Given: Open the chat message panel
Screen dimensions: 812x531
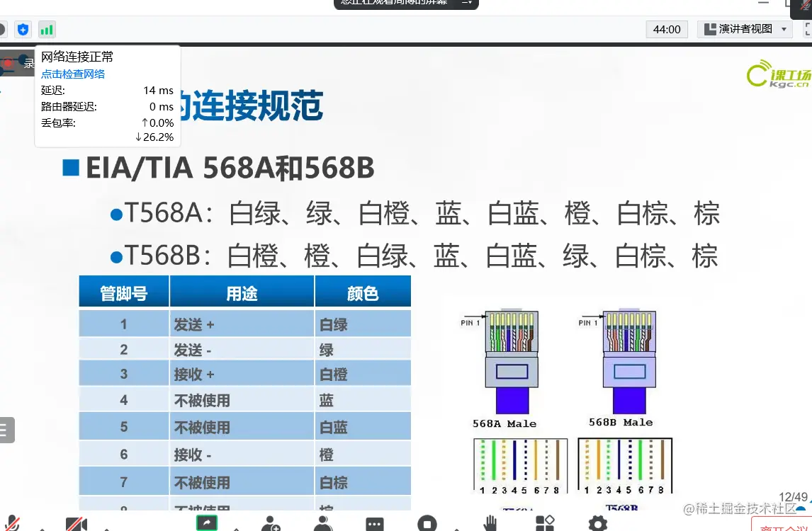Looking at the screenshot, I should pyautogui.click(x=375, y=524).
